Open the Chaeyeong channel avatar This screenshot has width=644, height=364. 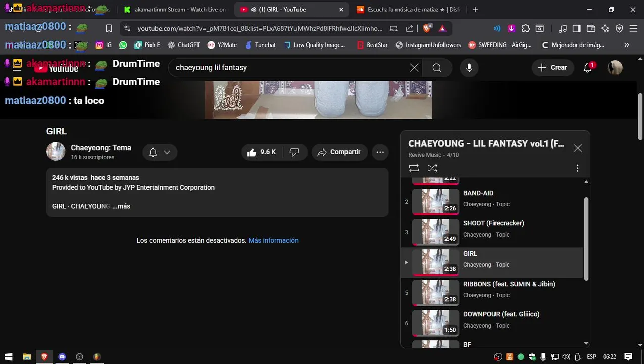pos(56,151)
